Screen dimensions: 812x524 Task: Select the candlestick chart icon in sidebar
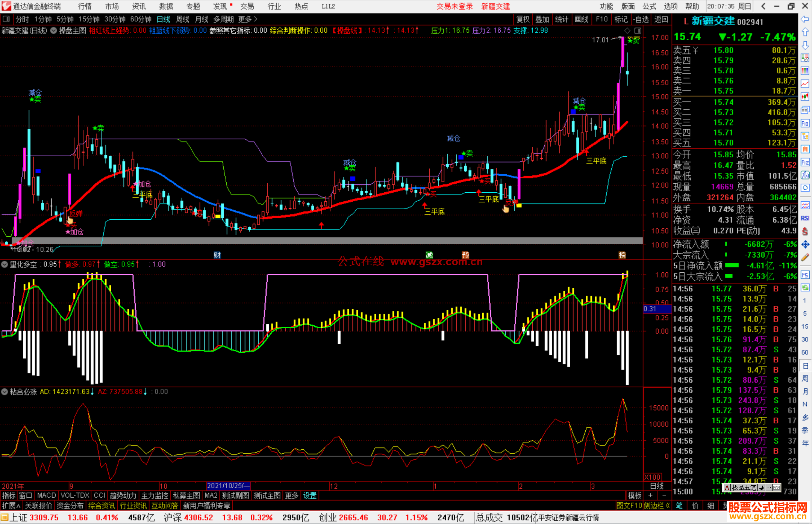pyautogui.click(x=805, y=97)
